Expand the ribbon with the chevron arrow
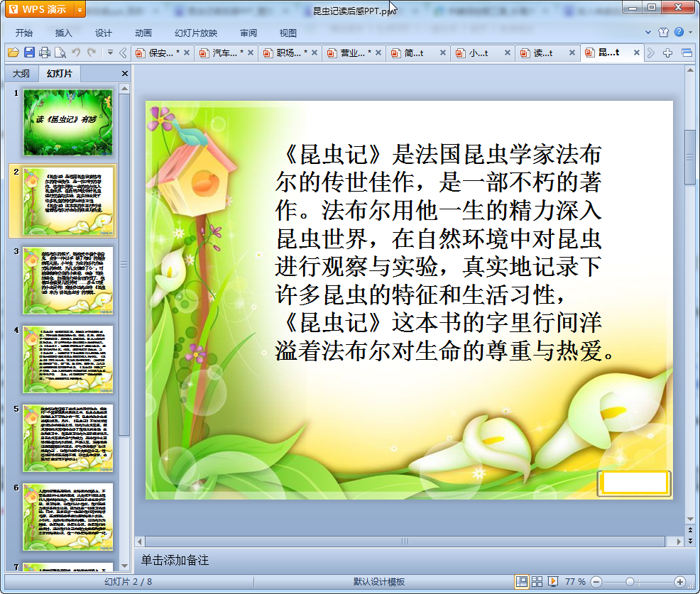 click(648, 32)
